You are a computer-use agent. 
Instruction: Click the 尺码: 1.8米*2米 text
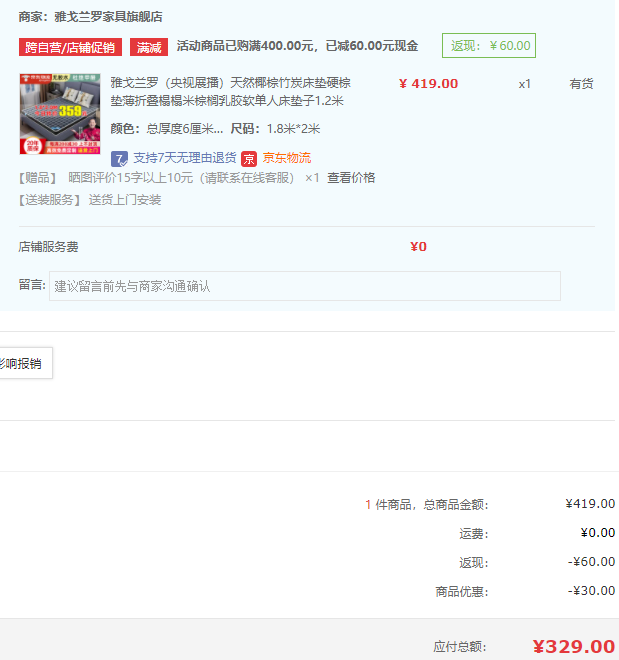[275, 129]
